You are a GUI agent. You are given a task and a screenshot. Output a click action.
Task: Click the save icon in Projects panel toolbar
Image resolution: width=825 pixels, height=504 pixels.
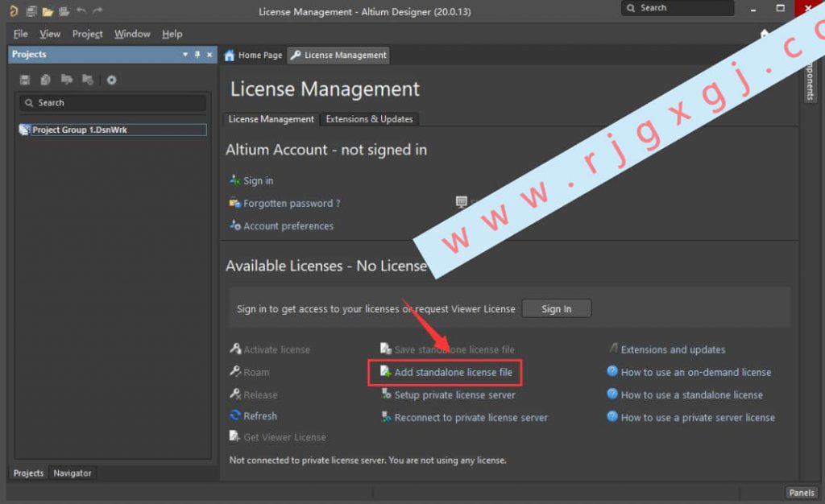pos(25,80)
